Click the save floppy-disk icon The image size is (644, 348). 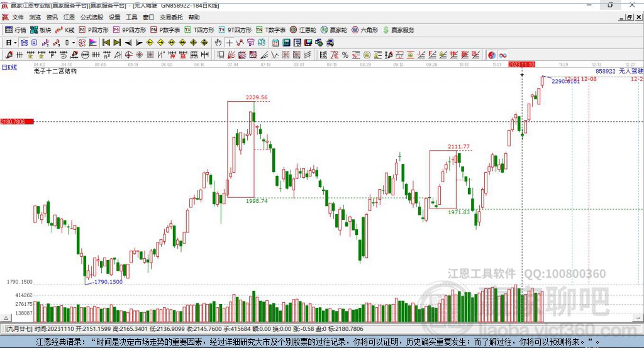(x=308, y=43)
